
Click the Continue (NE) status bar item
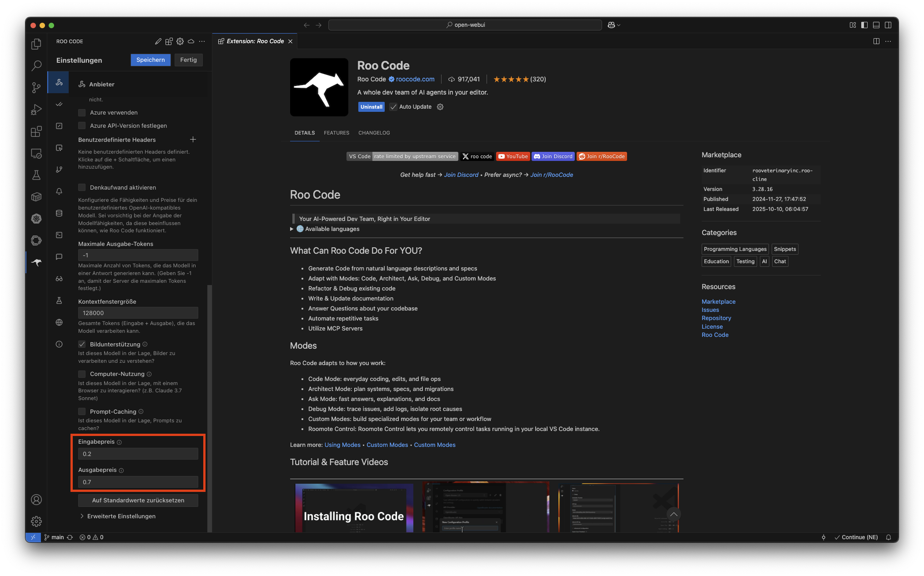(x=856, y=537)
